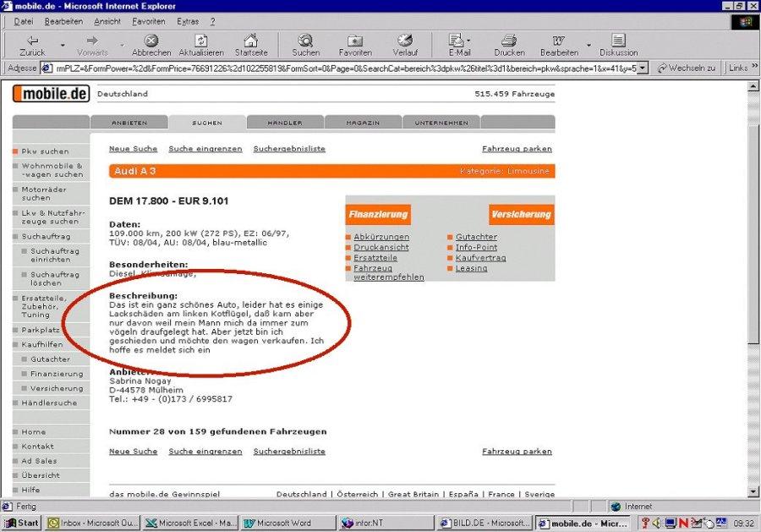Click top Neue Suche link

[133, 149]
